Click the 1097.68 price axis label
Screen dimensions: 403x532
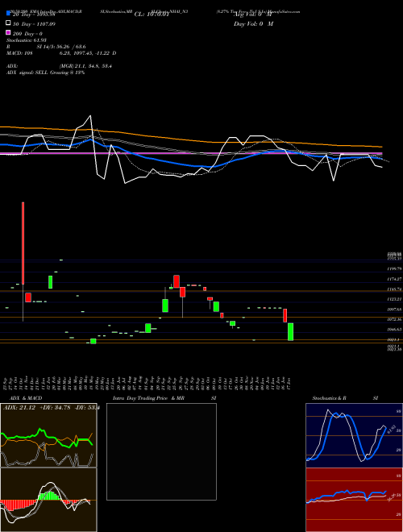[x=394, y=310]
